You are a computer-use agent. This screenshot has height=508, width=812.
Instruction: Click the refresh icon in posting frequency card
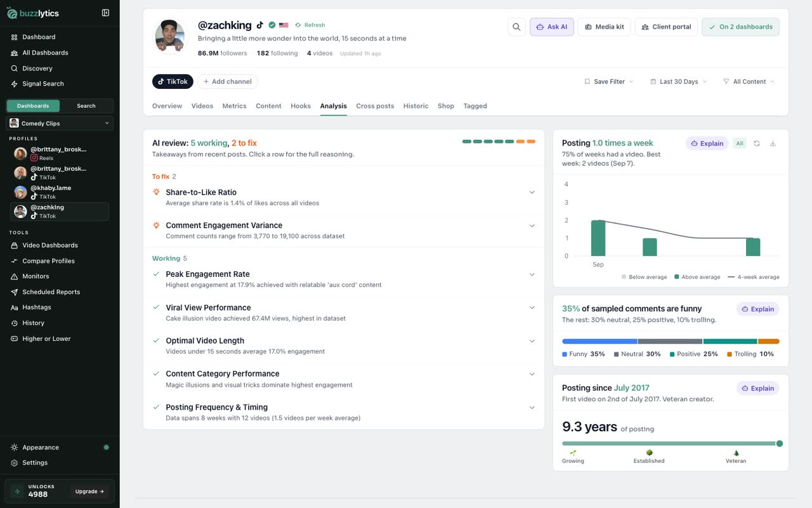point(757,144)
